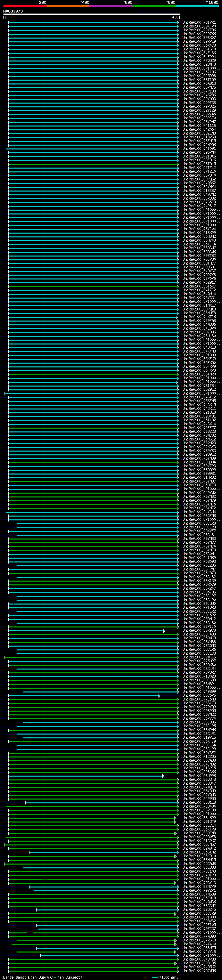This screenshot has width=222, height=980.
Task: Click the UniRef100_Q6C0H1 label
Action: point(199,554)
